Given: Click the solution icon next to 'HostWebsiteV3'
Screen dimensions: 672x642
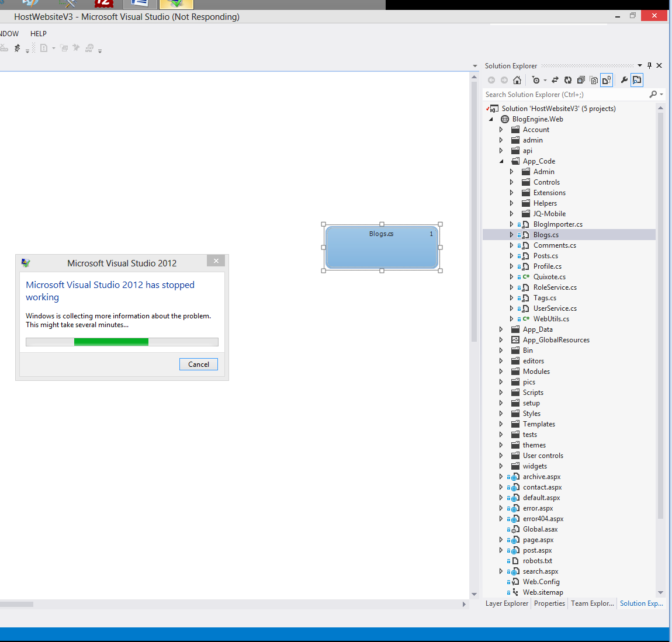Looking at the screenshot, I should tap(494, 109).
